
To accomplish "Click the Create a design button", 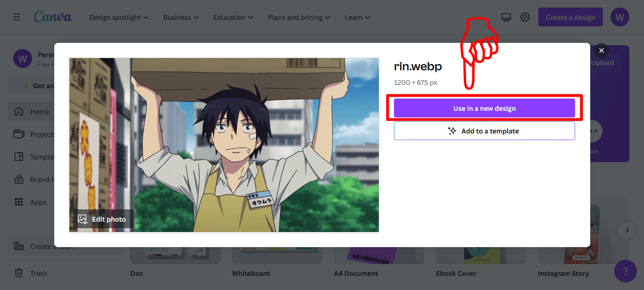I will click(x=570, y=17).
